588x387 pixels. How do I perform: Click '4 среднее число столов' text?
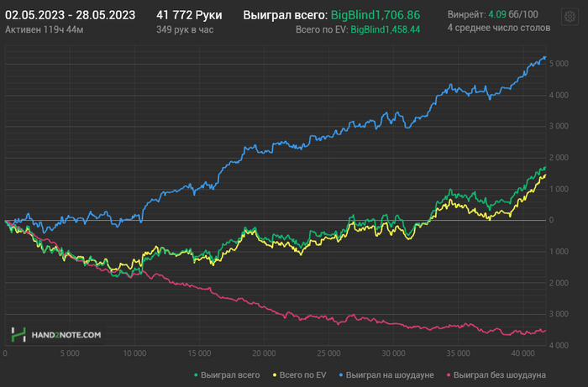coord(499,28)
